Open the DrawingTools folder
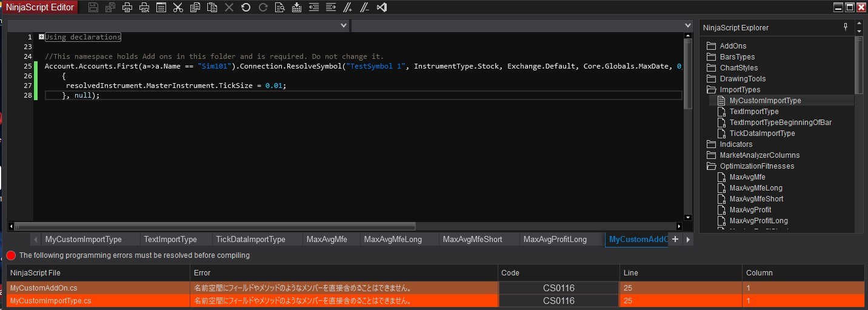The image size is (868, 310). click(736, 79)
